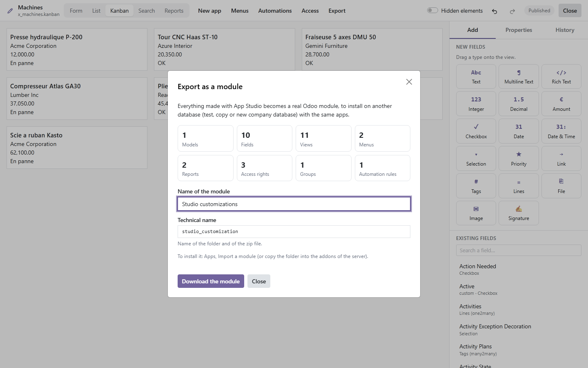
Task: Open the 2 Menus summary card
Action: tap(383, 138)
